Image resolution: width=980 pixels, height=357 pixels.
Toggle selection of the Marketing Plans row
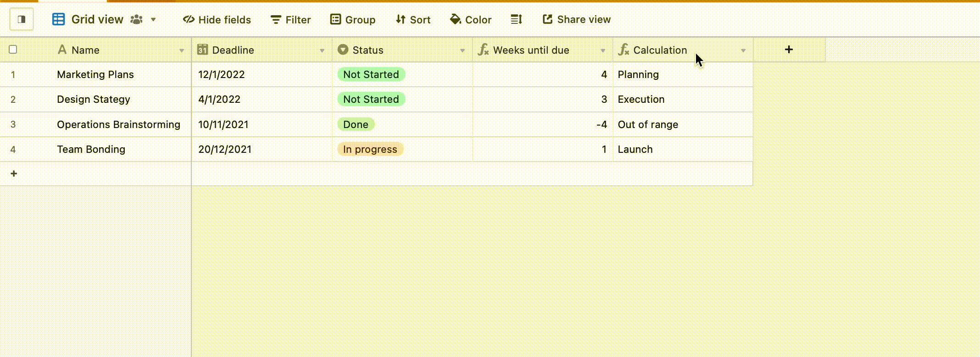pos(13,74)
